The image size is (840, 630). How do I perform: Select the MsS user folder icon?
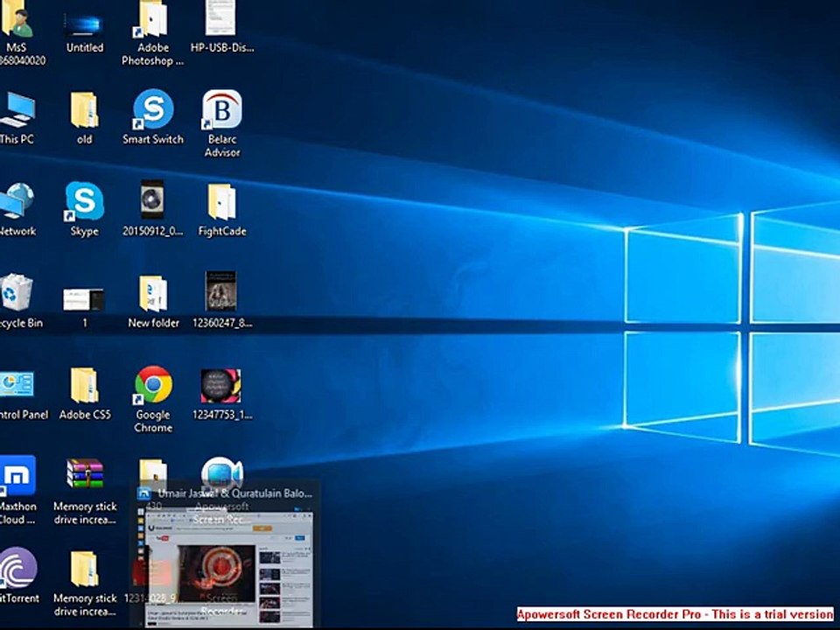click(17, 21)
